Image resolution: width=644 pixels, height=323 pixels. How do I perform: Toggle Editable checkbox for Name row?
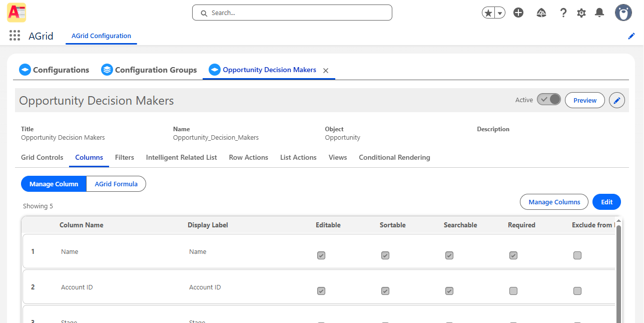tap(321, 255)
